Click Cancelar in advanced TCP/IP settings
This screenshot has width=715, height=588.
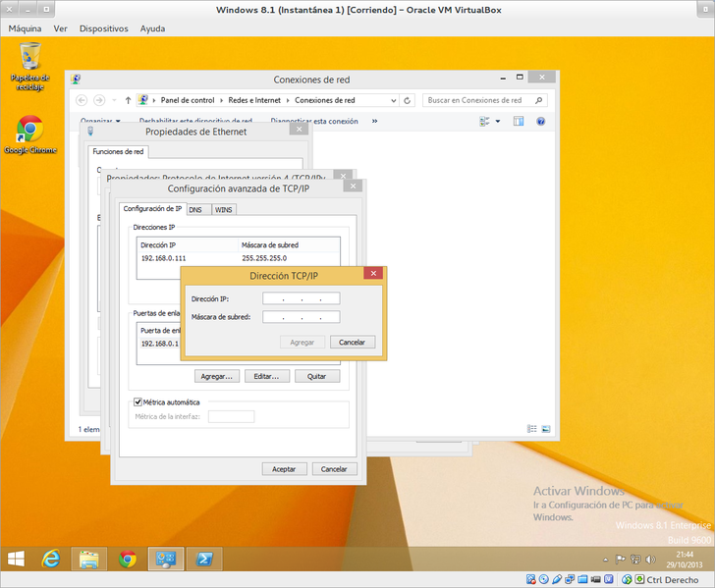(x=334, y=469)
